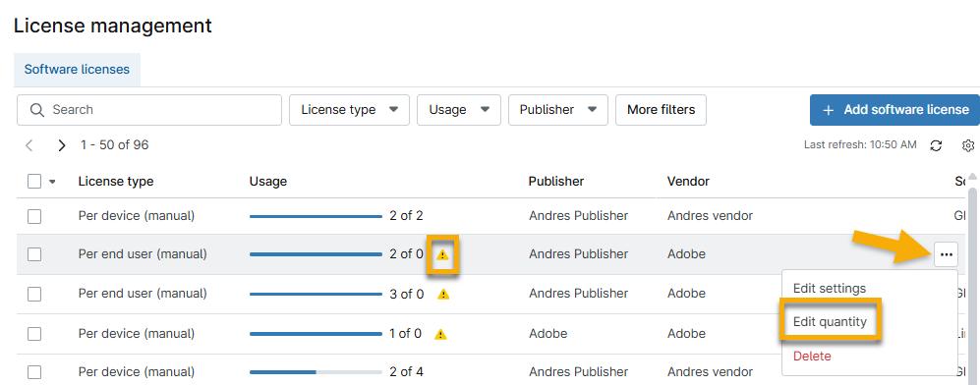Screen dimensions: 980x385
Task: Sort by Vendor column header
Action: coord(688,182)
